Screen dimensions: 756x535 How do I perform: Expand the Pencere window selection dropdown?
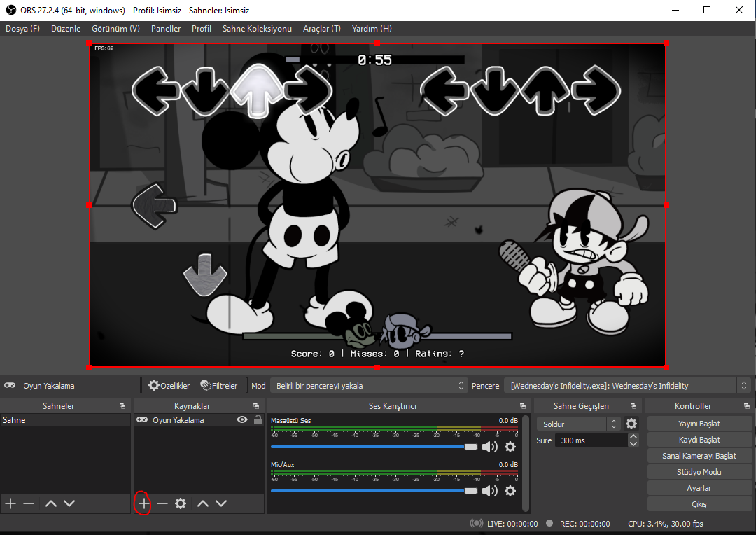click(x=628, y=386)
